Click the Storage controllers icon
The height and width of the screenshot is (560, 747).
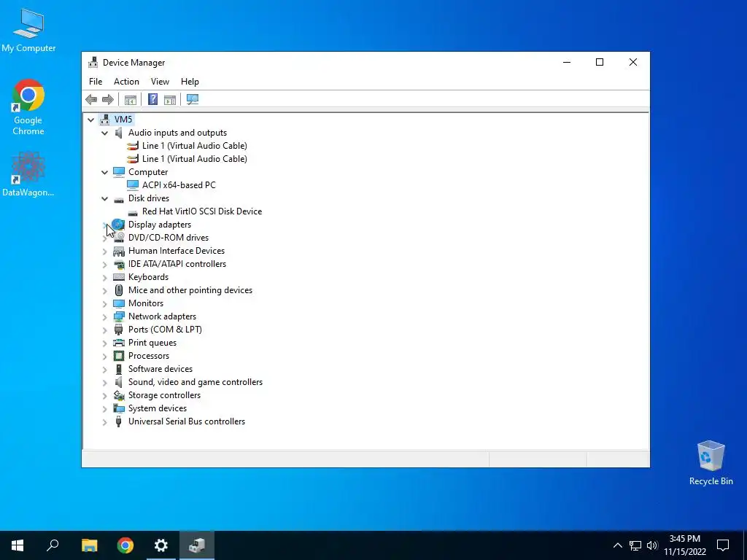coord(119,395)
